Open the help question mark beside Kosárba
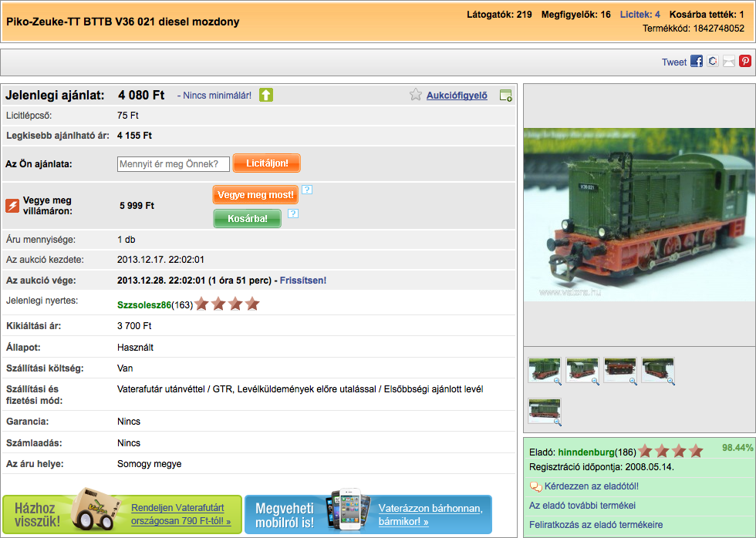 293,214
